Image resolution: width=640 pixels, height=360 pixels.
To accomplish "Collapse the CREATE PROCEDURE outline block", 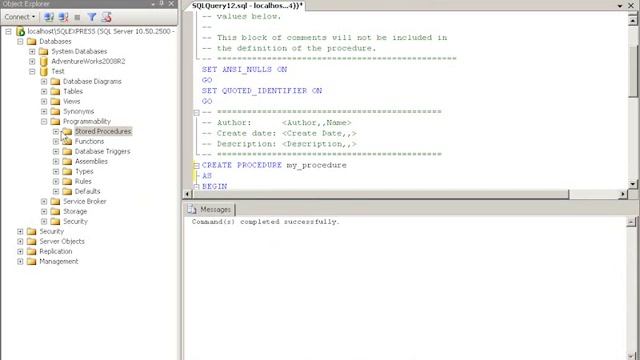I will (196, 166).
